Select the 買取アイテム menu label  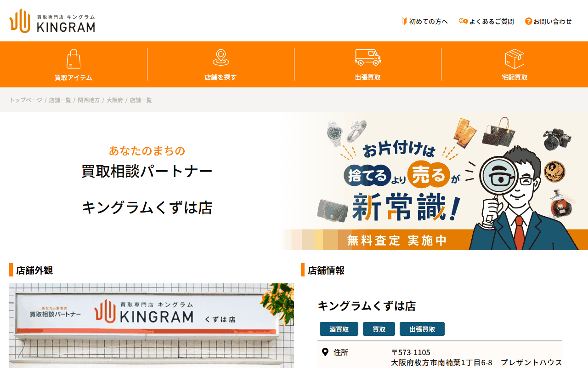coord(73,77)
